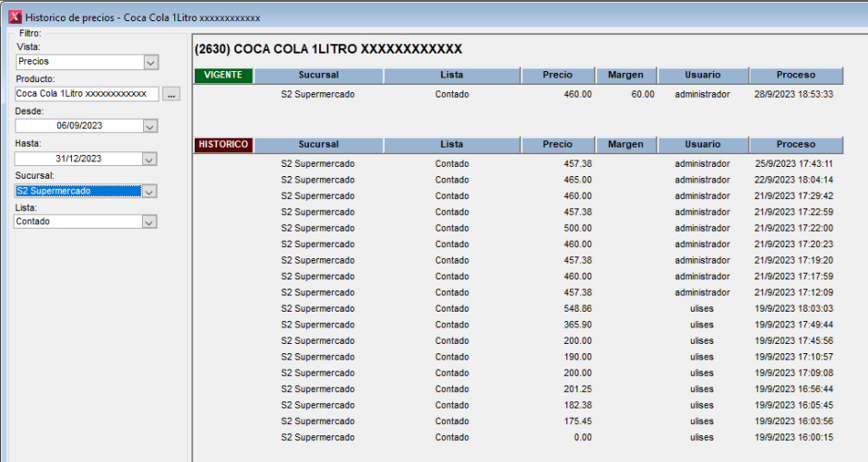This screenshot has width=868, height=462.
Task: Expand the Hasta date picker
Action: tap(150, 159)
